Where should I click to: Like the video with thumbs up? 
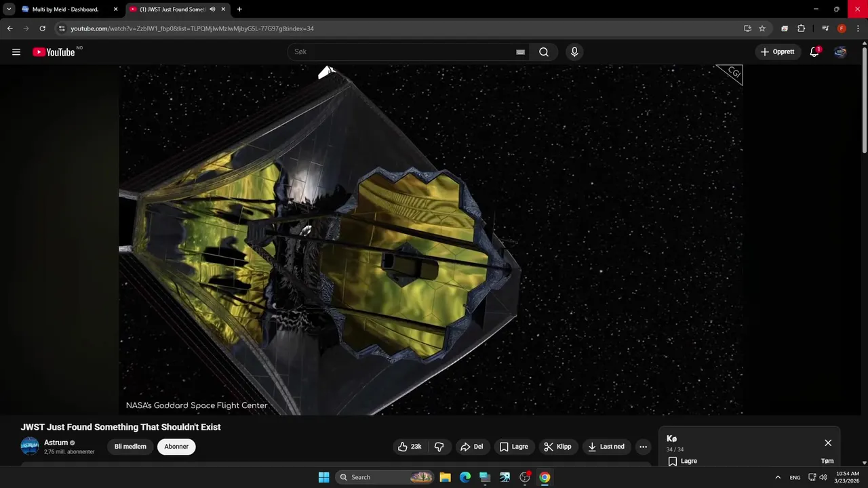click(x=410, y=447)
